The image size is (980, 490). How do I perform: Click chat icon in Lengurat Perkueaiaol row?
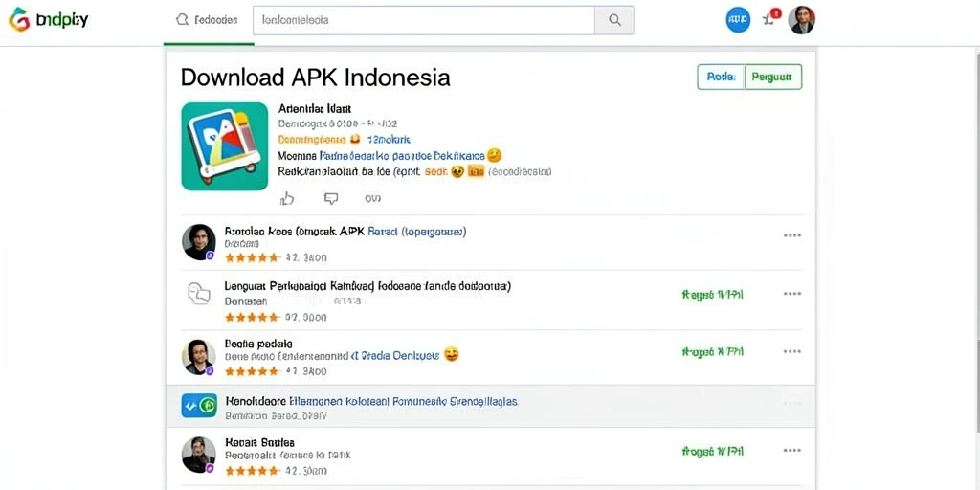click(x=199, y=293)
